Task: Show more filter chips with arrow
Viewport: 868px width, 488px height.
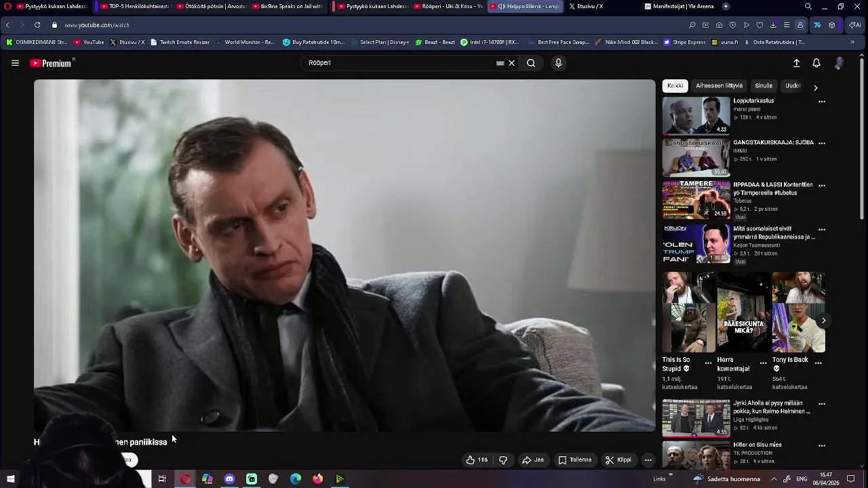Action: (x=816, y=87)
